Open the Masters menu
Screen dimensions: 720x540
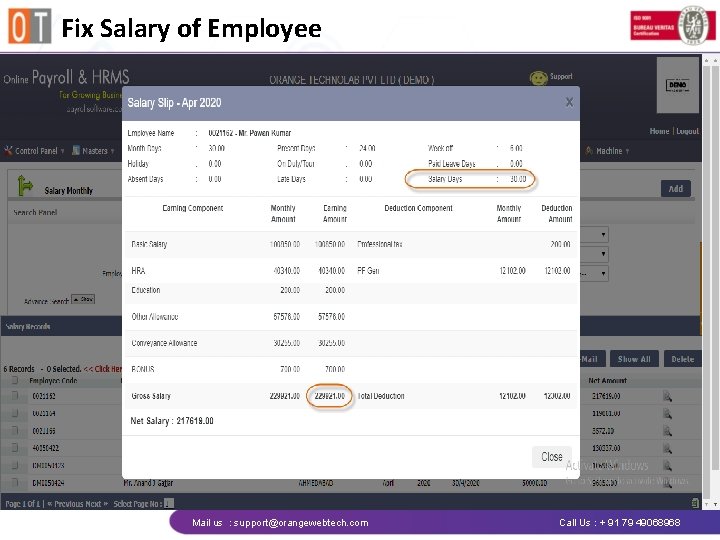coord(95,151)
